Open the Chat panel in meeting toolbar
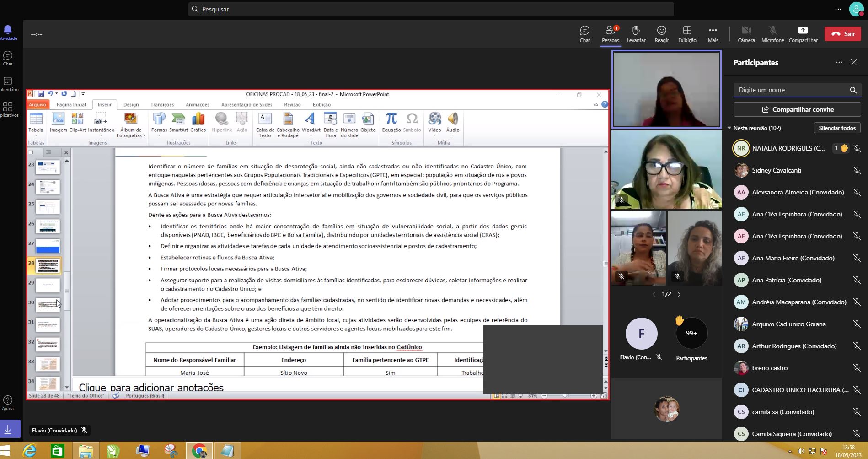Screen dimensions: 868x459 [x=584, y=34]
